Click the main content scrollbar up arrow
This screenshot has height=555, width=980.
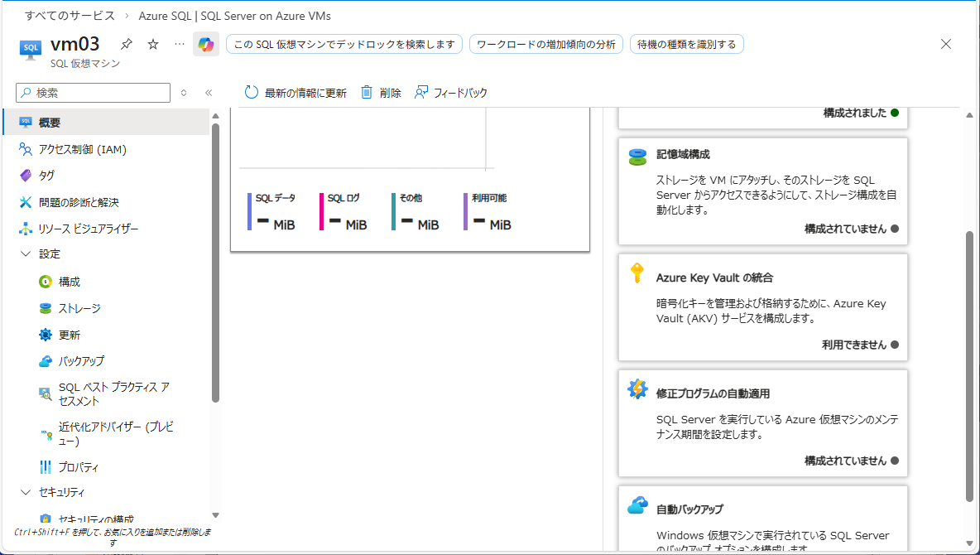tap(969, 115)
